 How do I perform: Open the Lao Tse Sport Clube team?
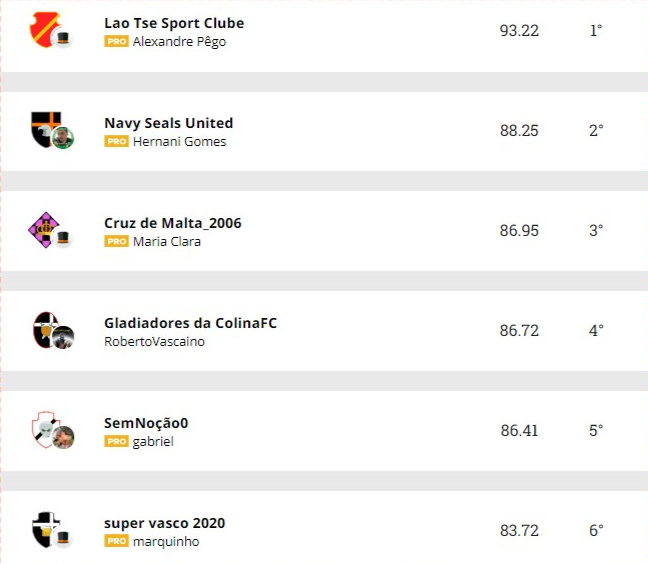pyautogui.click(x=174, y=23)
